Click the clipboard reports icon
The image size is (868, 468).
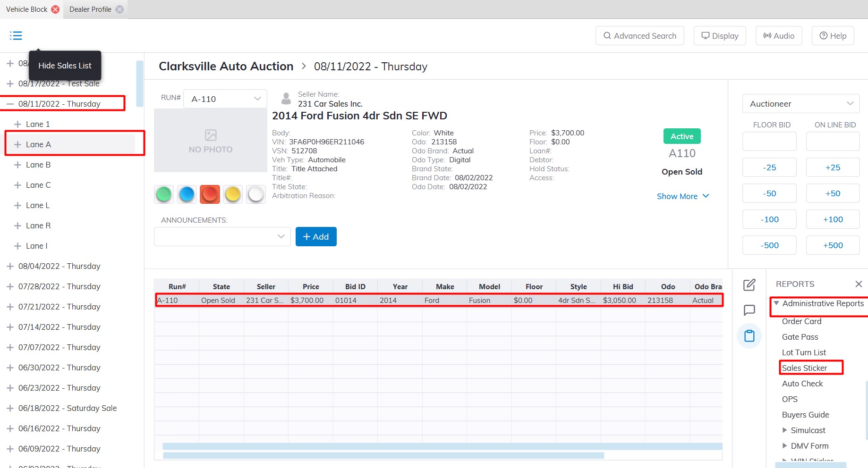749,336
